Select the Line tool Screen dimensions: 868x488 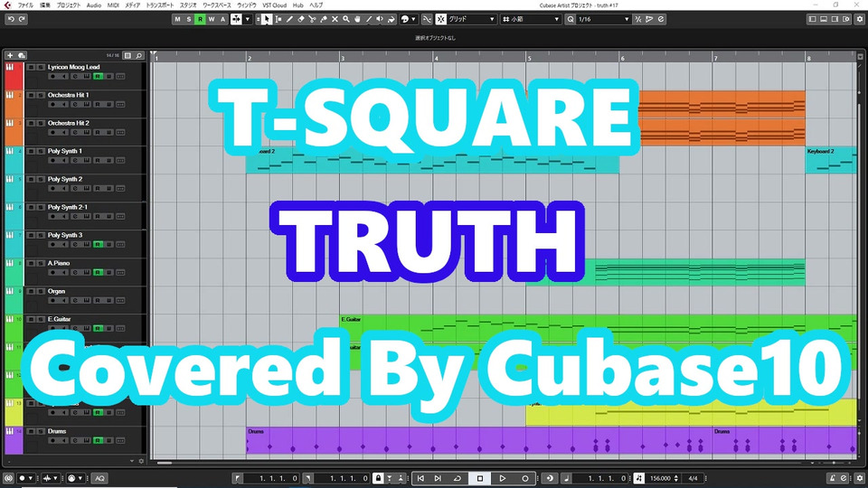pyautogui.click(x=369, y=19)
